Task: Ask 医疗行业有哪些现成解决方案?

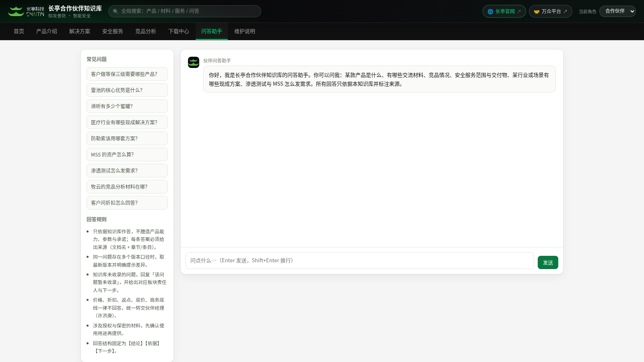Action: click(x=127, y=122)
